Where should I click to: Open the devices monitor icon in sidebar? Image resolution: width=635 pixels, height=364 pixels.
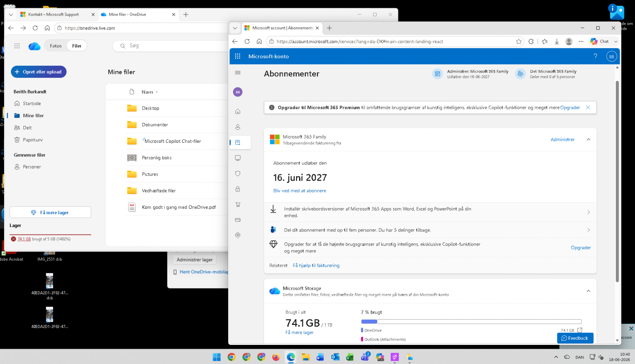click(237, 158)
